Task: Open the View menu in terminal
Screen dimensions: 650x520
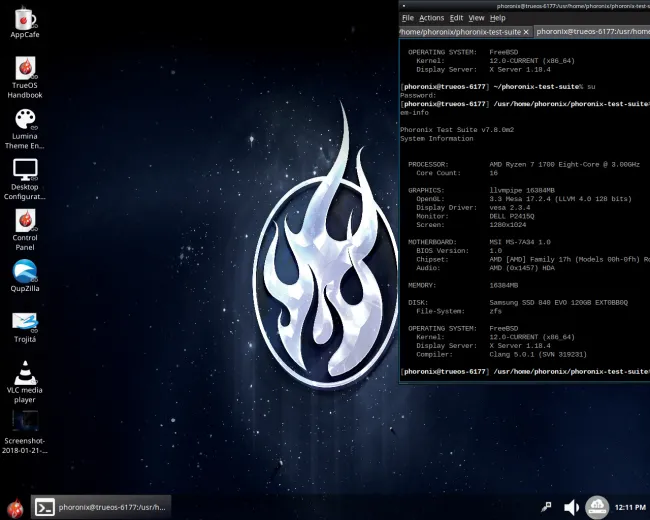Action: point(476,18)
